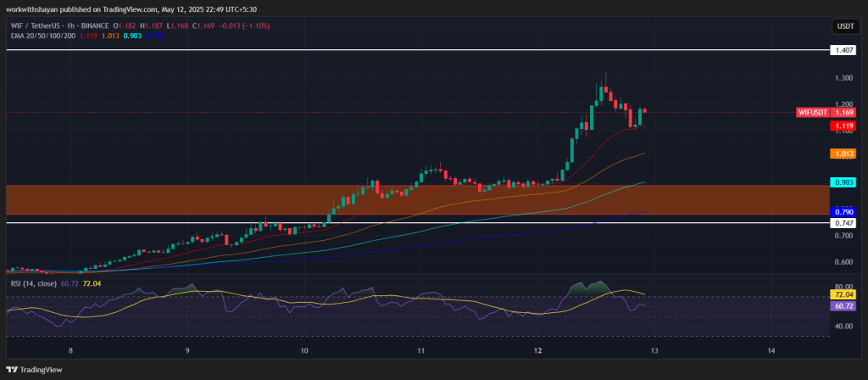This screenshot has height=380, width=868.
Task: Select the orange 1.013 EMA price tag
Action: point(844,154)
